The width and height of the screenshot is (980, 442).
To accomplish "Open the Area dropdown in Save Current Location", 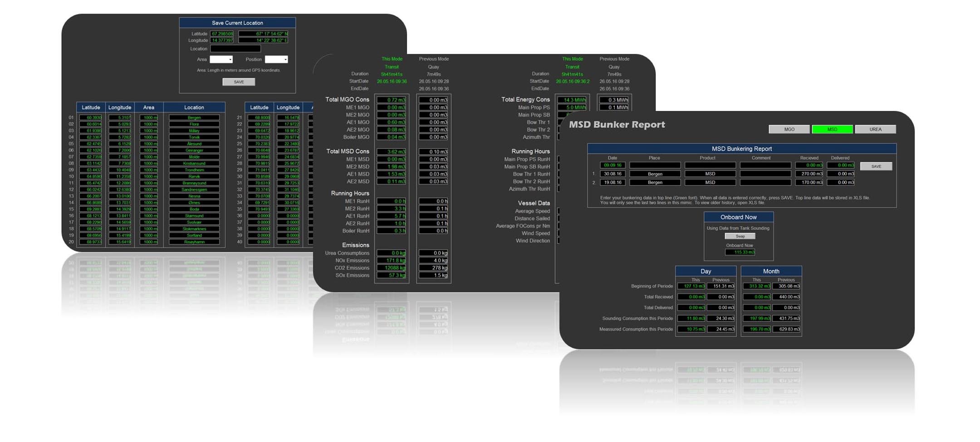I will [221, 59].
